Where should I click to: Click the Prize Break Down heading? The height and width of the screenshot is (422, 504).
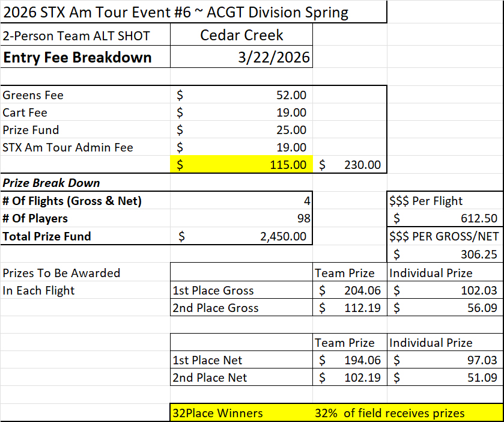point(52,183)
